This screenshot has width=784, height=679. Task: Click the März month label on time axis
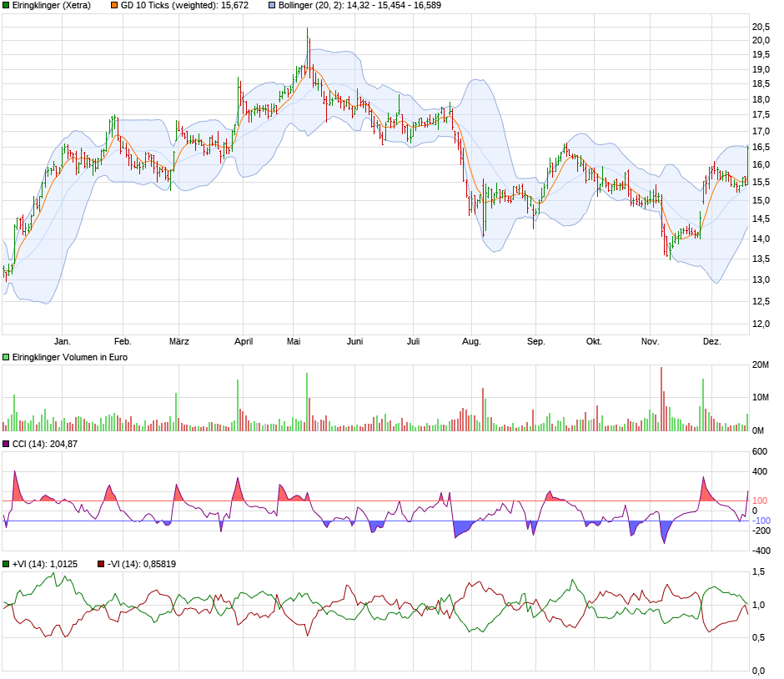[x=178, y=341]
